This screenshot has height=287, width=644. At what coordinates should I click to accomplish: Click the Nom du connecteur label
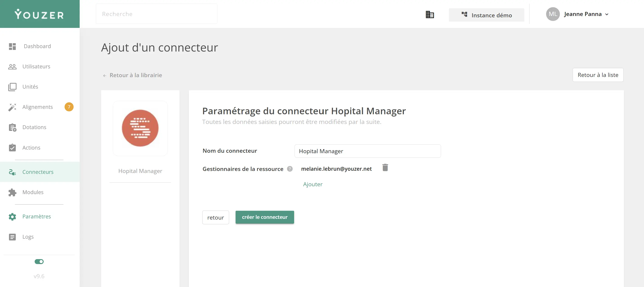coord(230,151)
